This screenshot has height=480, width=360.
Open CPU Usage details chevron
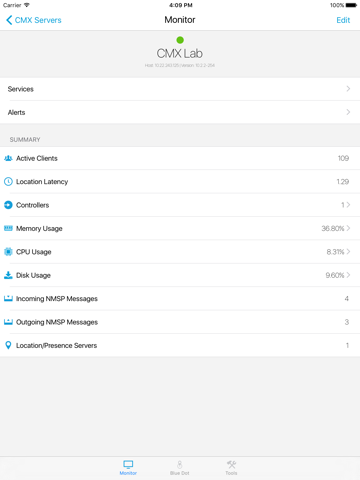point(348,252)
